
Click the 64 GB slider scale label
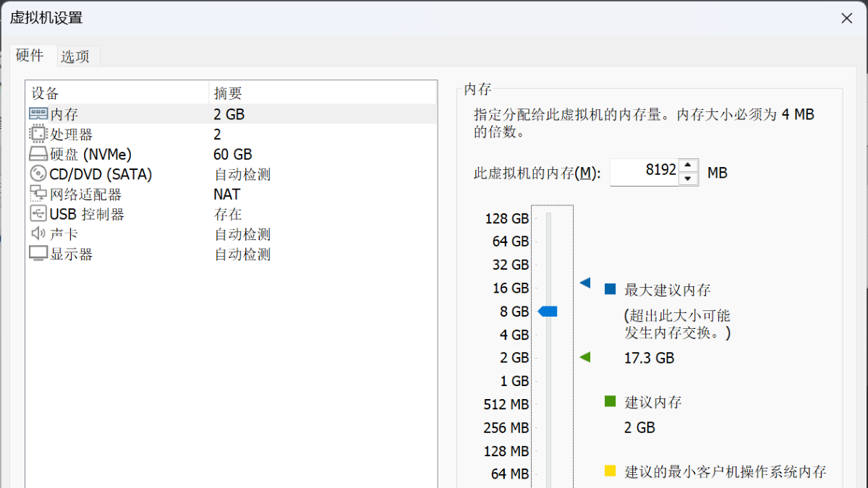coord(511,241)
